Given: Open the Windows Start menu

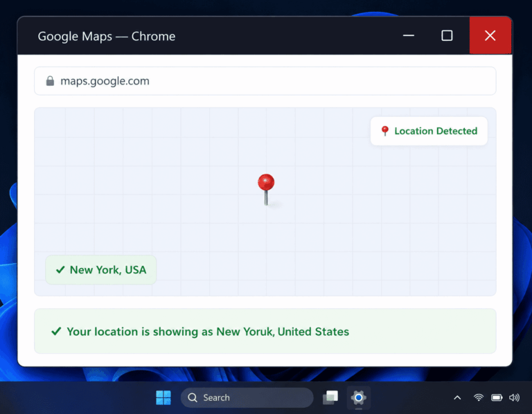Looking at the screenshot, I should point(163,397).
